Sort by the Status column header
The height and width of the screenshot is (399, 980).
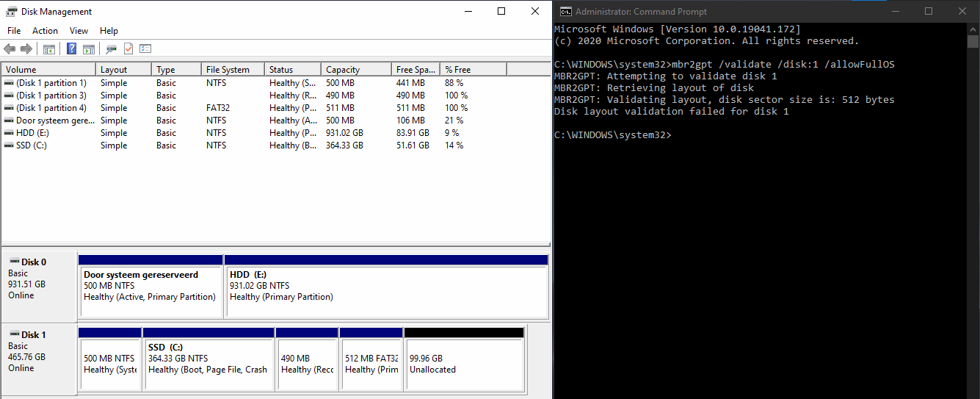(x=293, y=69)
